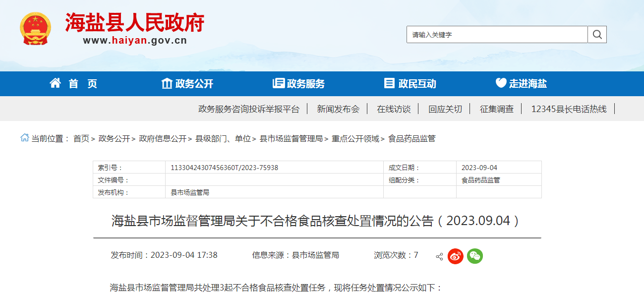644x294 pixels.
Task: Click the 首页 house icon in navigation
Action: click(56, 83)
